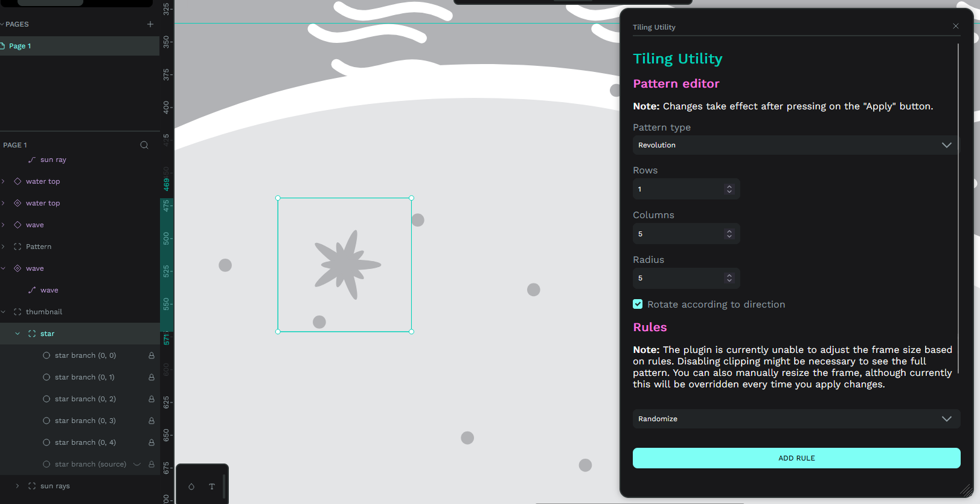Toggle Rotate according to direction checkbox

click(638, 304)
